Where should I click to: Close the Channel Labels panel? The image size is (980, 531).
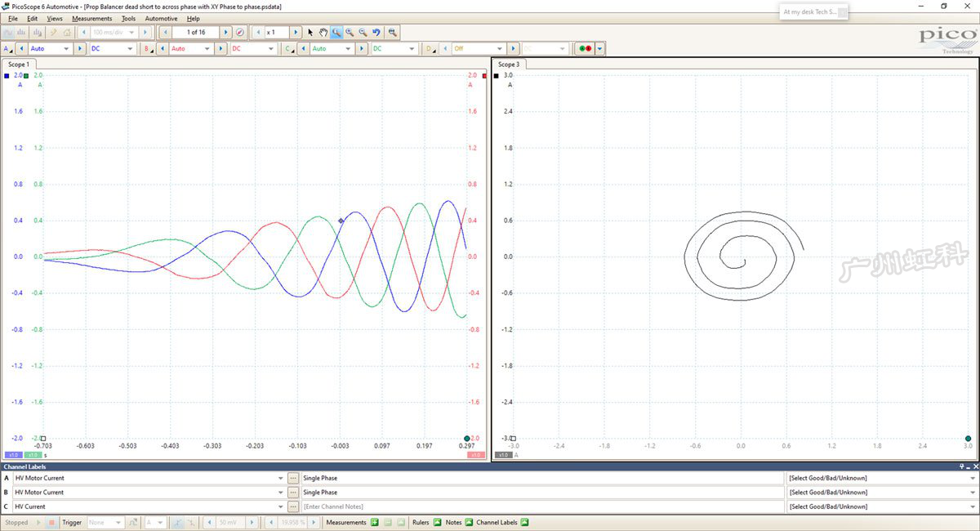click(974, 466)
